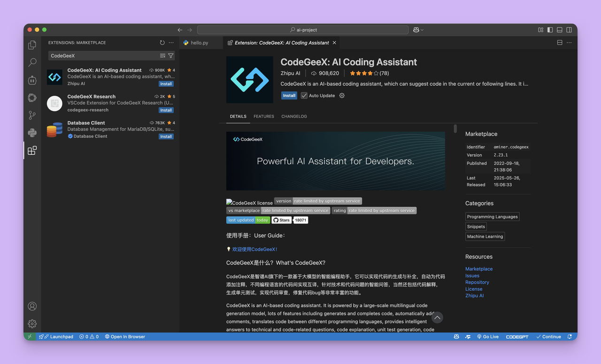Open the notifications bell in status bar
601x364 pixels.
[570, 337]
